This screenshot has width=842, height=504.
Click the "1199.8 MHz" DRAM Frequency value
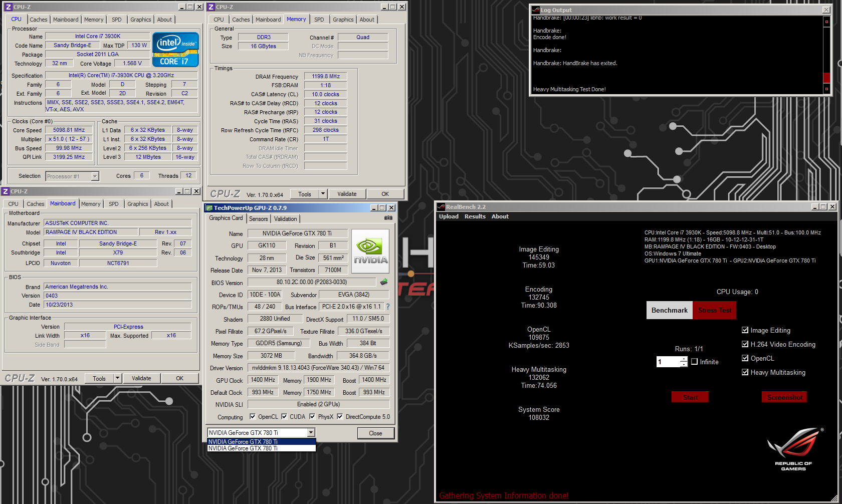click(326, 76)
